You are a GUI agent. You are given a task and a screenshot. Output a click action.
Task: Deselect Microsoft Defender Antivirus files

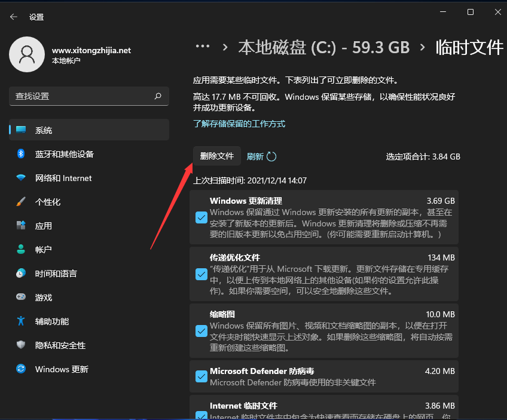(201, 376)
